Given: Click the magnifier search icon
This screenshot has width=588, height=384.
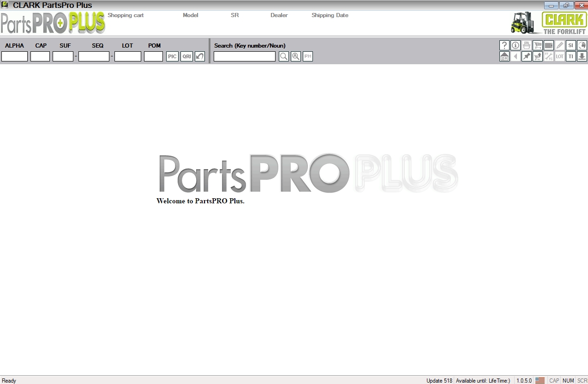Looking at the screenshot, I should [x=284, y=56].
